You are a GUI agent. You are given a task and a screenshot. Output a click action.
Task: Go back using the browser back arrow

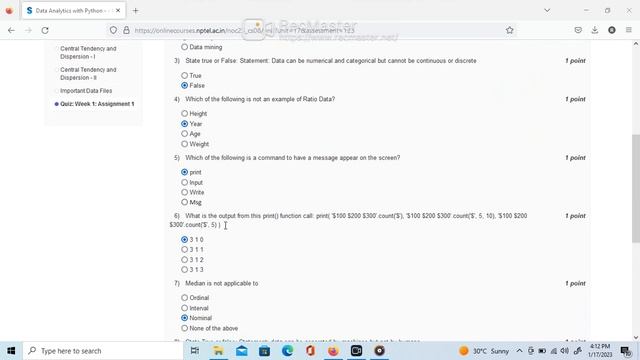click(x=11, y=30)
